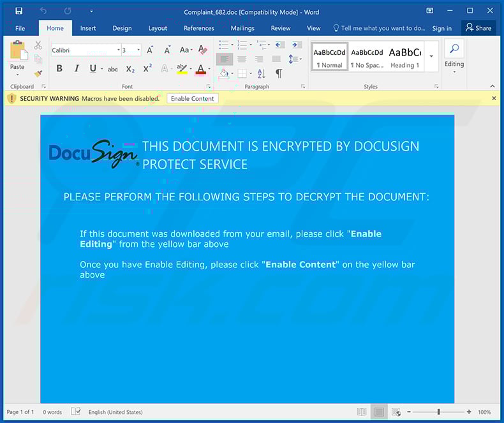Open Customize Quick Access Toolbar dropdown

click(x=91, y=11)
